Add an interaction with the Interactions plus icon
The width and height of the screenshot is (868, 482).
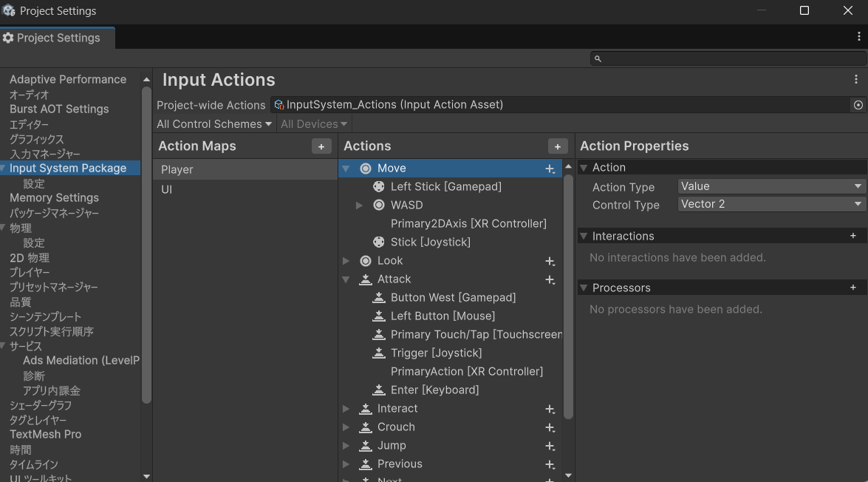click(853, 235)
